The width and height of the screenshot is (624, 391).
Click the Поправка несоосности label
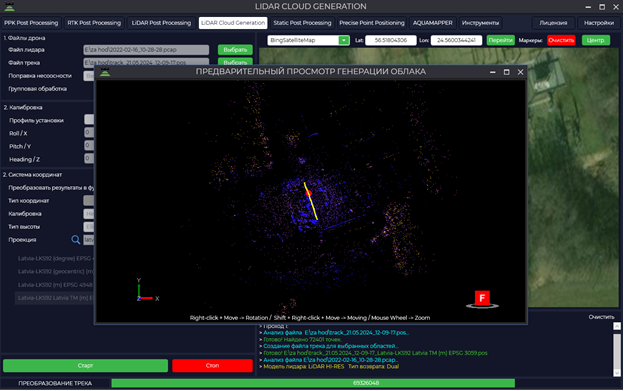tap(40, 76)
